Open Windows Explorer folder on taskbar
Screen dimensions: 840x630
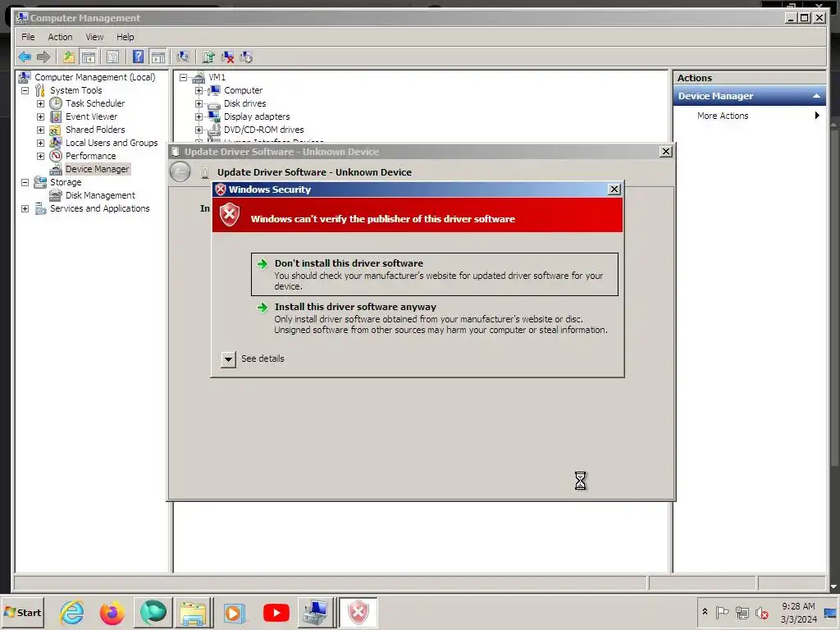click(194, 612)
